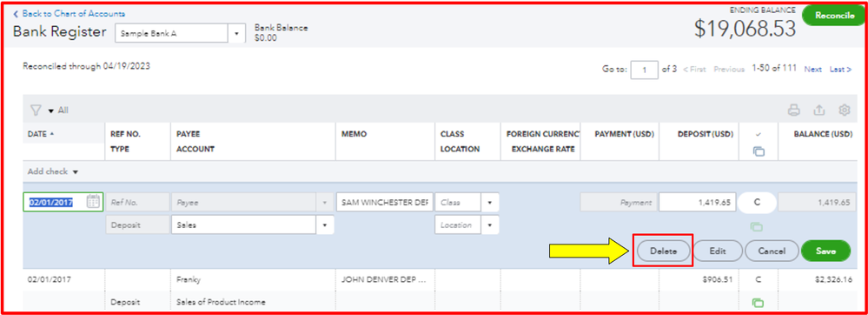The image size is (868, 315).
Task: Click the reconcile status checkmark header
Action: click(759, 135)
